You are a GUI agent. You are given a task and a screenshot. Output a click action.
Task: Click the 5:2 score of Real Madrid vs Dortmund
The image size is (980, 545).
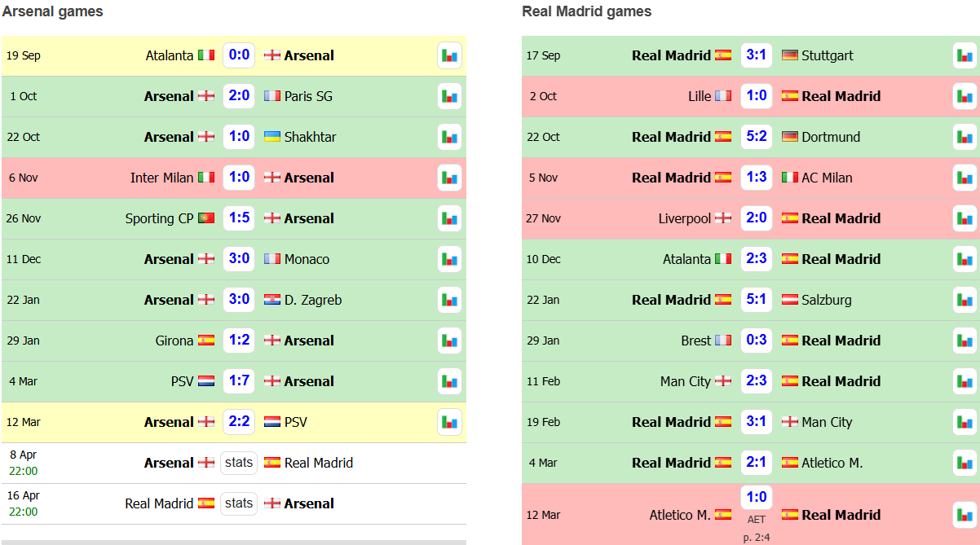tap(756, 137)
